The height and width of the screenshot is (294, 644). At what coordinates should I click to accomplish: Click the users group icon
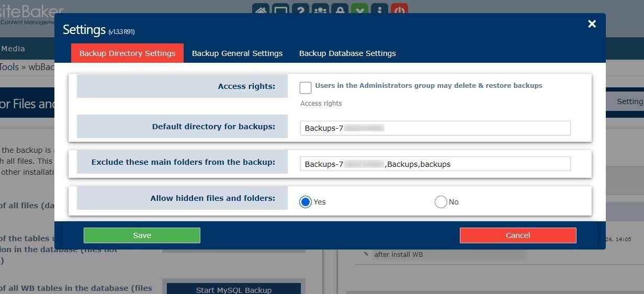(320, 9)
